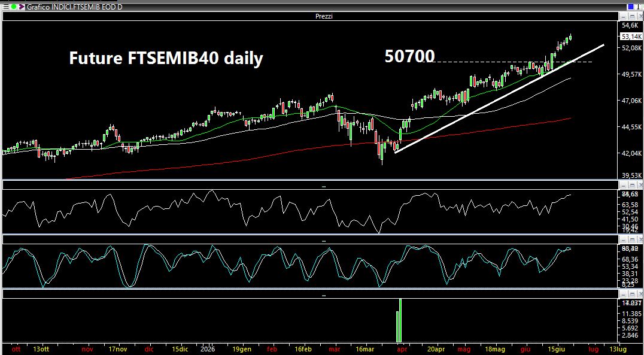Click the 8.539 volume scale value
Viewport: 644px width, 355px height.
click(x=631, y=321)
